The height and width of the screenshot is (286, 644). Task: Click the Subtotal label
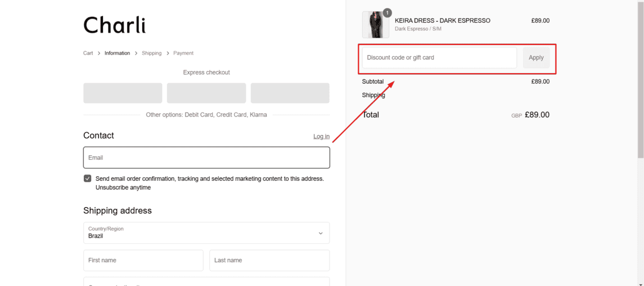pyautogui.click(x=373, y=82)
